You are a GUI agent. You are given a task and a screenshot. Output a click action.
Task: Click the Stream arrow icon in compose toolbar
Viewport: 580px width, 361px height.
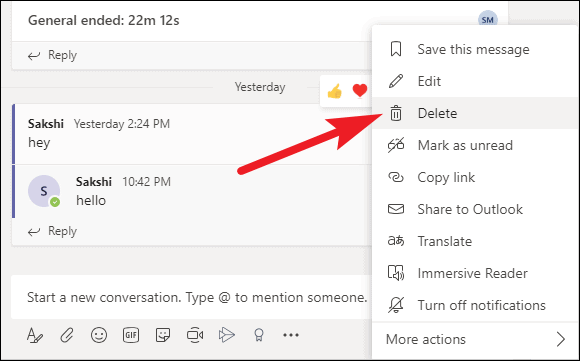coord(226,335)
